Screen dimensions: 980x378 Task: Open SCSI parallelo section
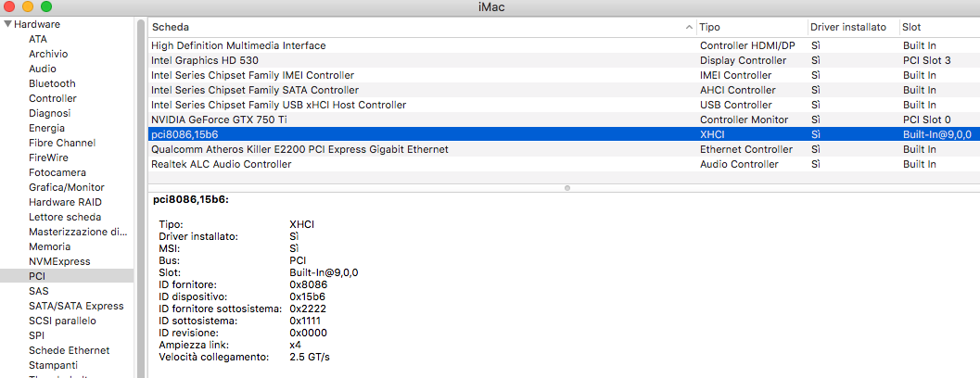pos(62,321)
